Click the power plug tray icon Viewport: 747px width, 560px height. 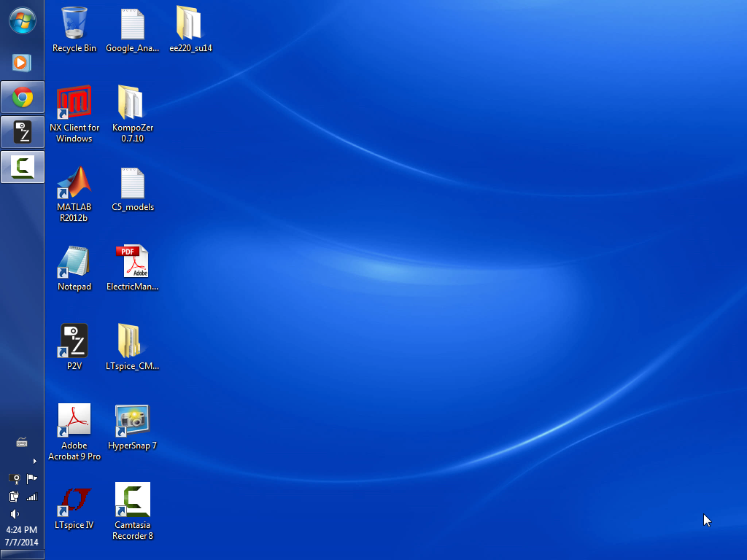[14, 497]
